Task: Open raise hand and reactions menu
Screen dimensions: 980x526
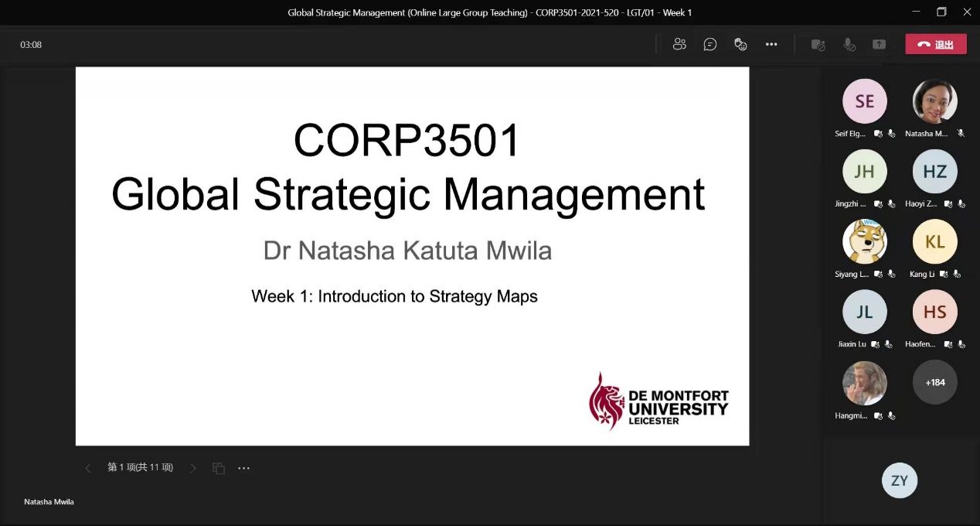Action: pos(740,44)
